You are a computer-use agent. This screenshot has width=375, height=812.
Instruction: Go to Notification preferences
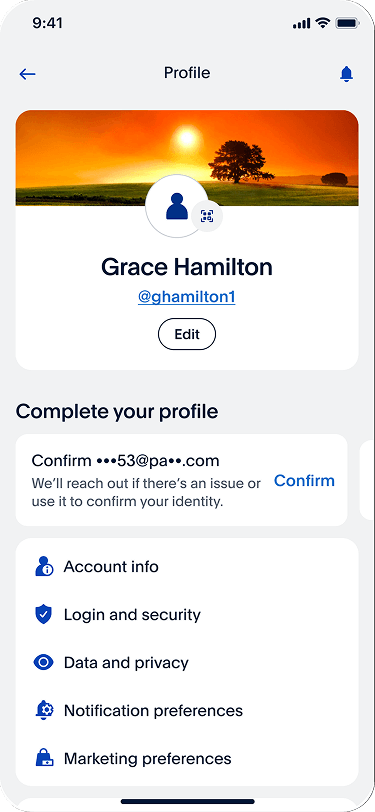(x=187, y=710)
